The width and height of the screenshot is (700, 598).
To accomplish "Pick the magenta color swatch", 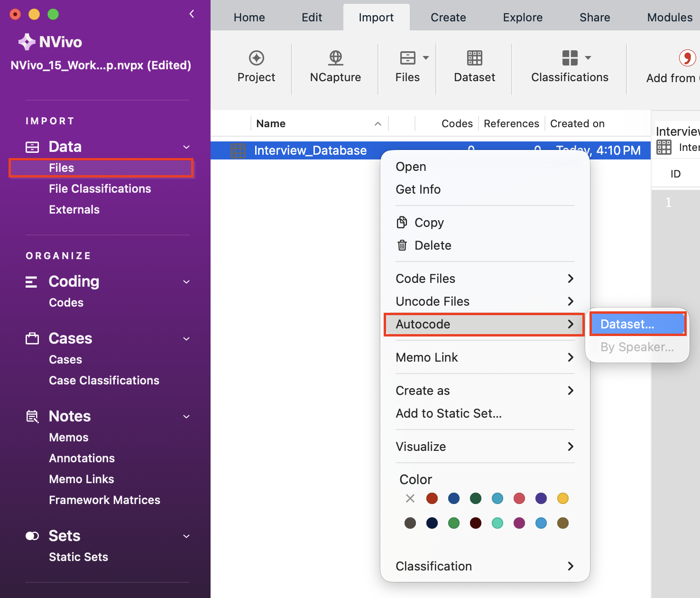I will tap(519, 523).
